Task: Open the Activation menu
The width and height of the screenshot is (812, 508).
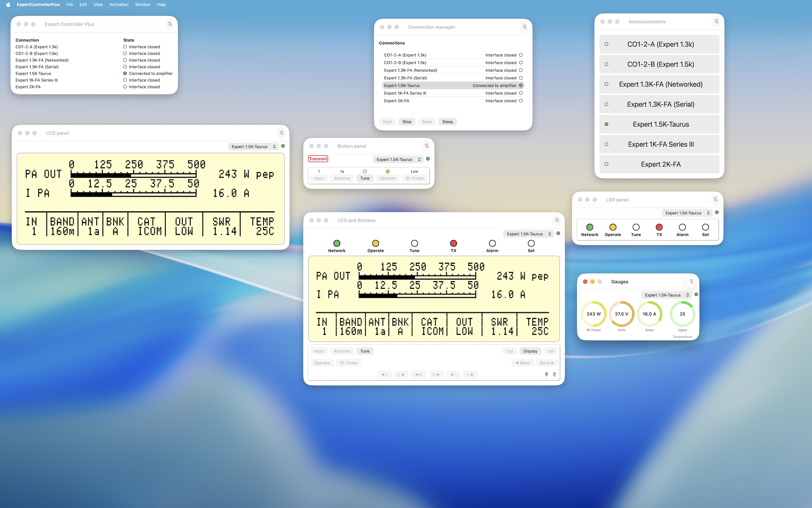Action: (119, 4)
